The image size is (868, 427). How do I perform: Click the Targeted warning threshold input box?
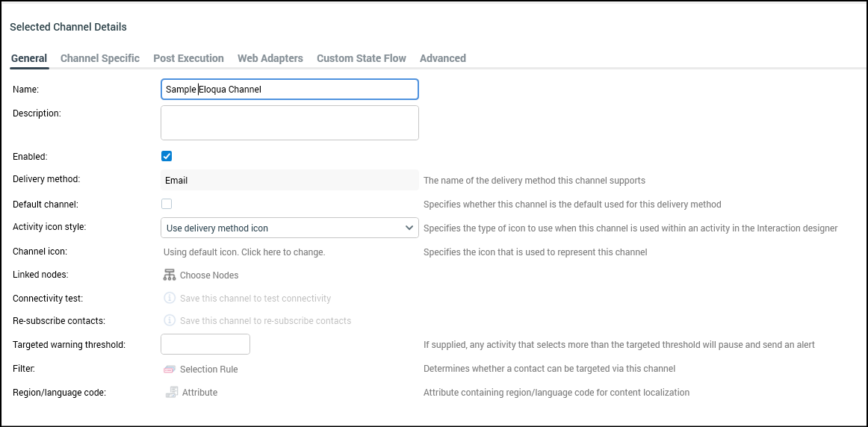click(205, 344)
